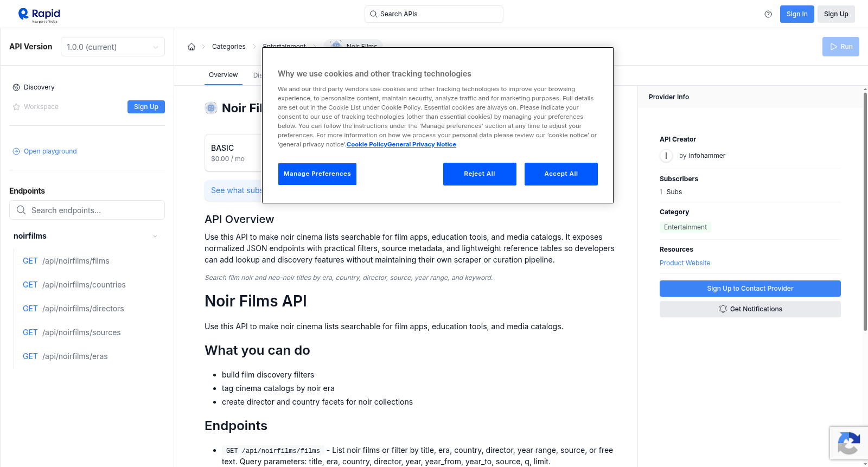Click the Entertainment category tag
Image resolution: width=868 pixels, height=467 pixels.
685,227
